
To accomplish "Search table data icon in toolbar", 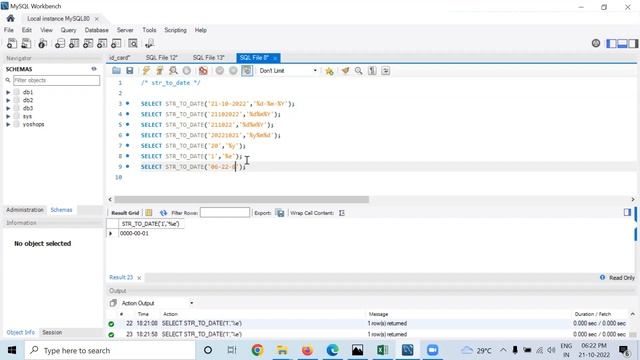I will pos(133,43).
